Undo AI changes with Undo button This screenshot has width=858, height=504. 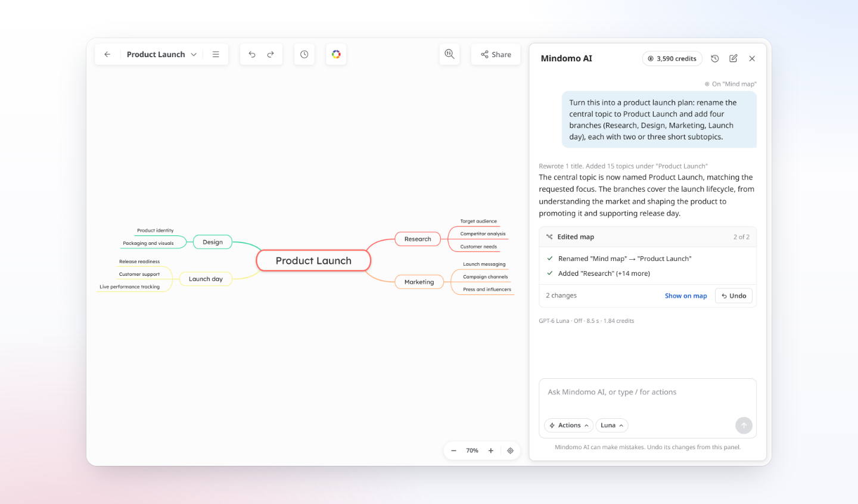pos(733,295)
